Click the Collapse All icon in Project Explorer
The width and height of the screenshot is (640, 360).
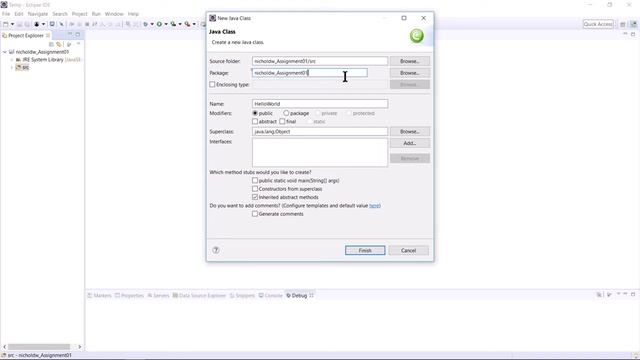pyautogui.click(x=51, y=44)
